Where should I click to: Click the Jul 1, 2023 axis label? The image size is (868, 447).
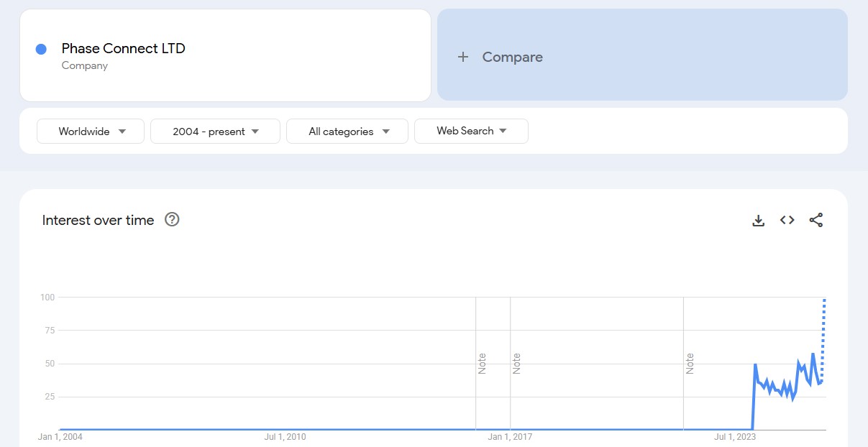click(735, 436)
